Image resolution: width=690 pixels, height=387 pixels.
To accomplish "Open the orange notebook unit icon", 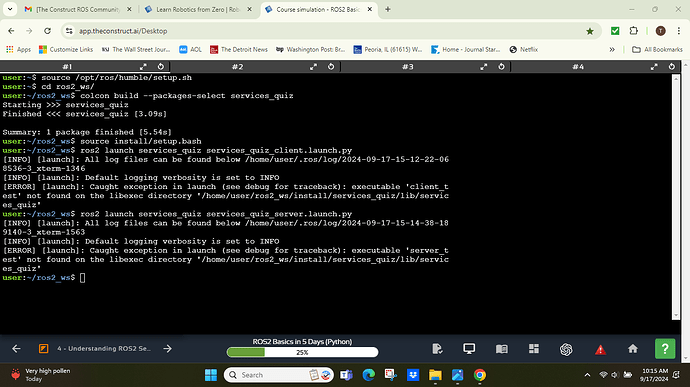I will pyautogui.click(x=44, y=349).
